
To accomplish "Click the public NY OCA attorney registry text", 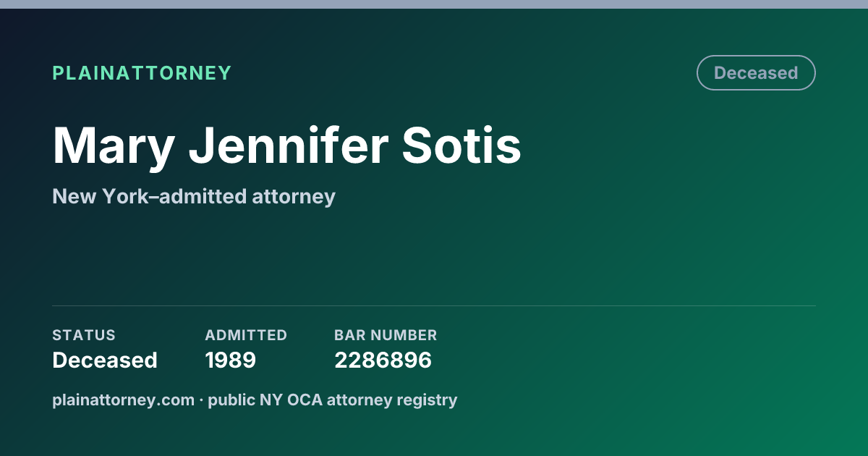I will (x=333, y=400).
